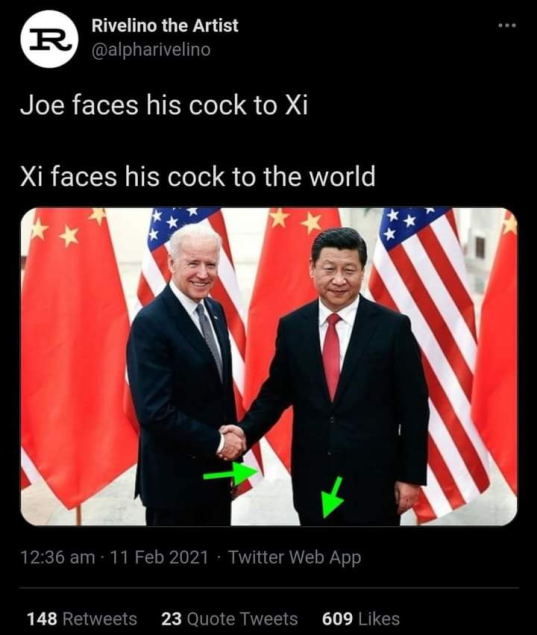
Task: Click the 11 Feb 2021 date
Action: (x=159, y=557)
